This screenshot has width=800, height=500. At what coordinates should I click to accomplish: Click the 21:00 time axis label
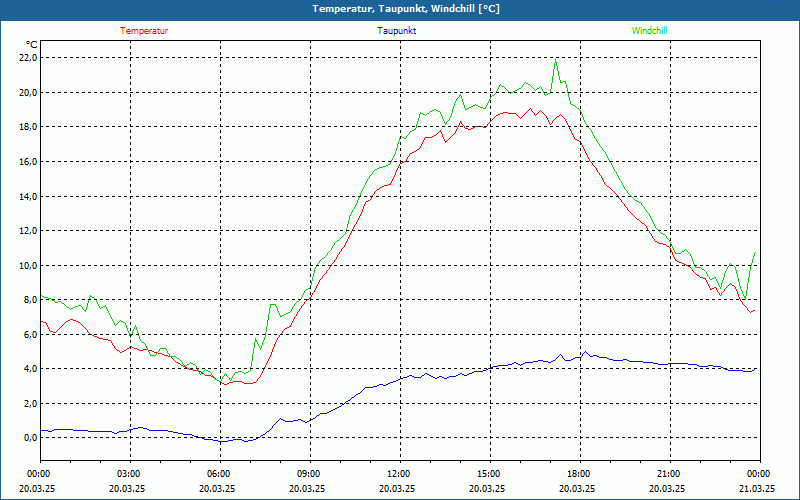click(670, 474)
